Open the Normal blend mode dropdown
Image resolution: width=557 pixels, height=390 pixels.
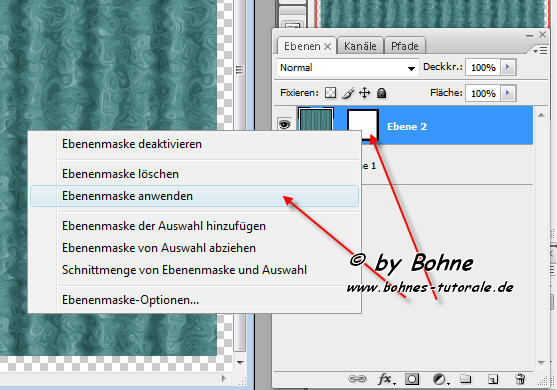[x=347, y=67]
